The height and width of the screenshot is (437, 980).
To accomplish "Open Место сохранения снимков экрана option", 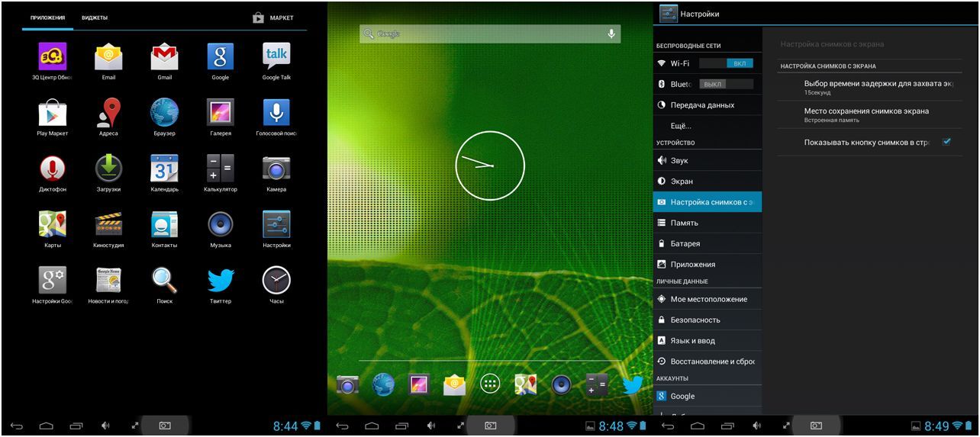I will 866,114.
